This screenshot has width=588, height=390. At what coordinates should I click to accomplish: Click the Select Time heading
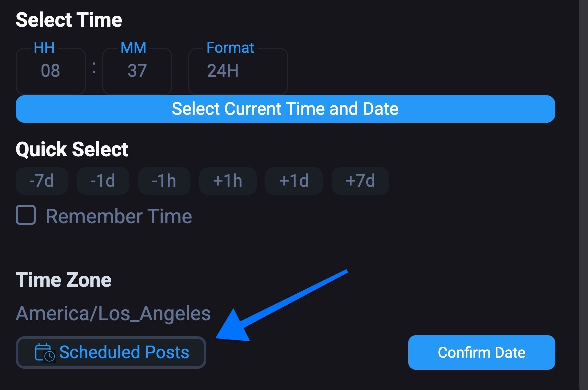tap(69, 20)
